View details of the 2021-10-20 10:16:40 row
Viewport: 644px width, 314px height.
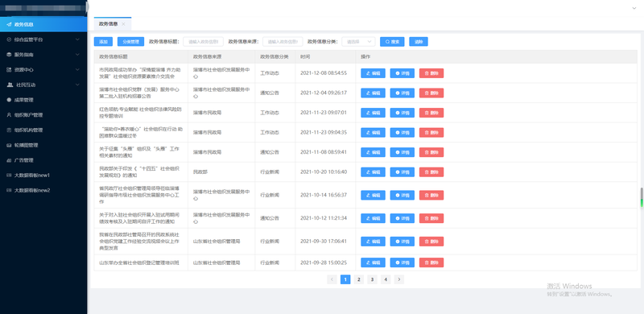402,171
